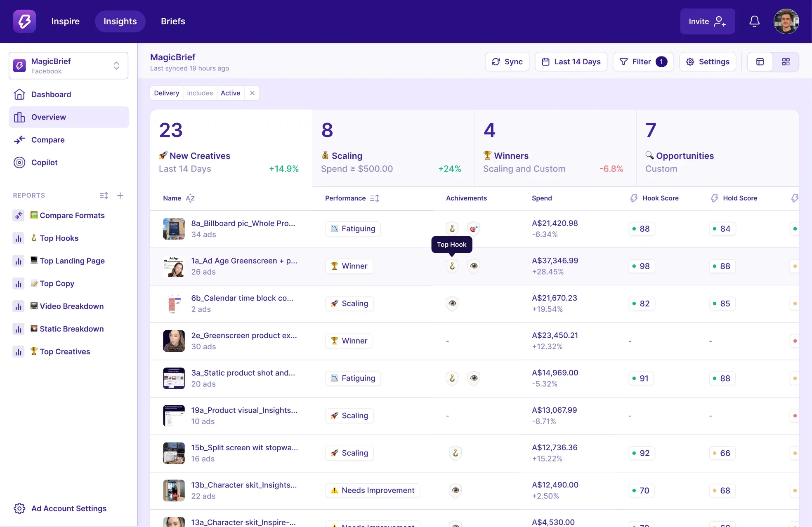
Task: Add a new report with plus icon
Action: pyautogui.click(x=120, y=195)
